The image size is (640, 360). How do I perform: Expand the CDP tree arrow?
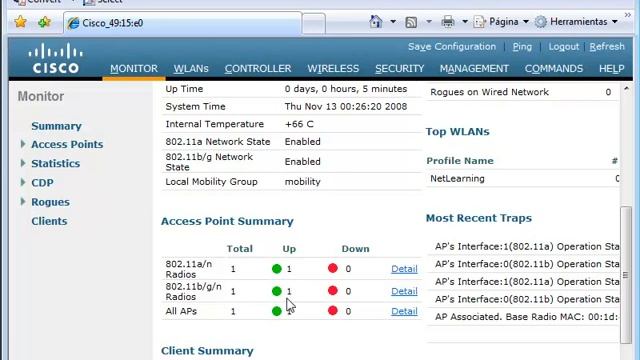pyautogui.click(x=23, y=182)
